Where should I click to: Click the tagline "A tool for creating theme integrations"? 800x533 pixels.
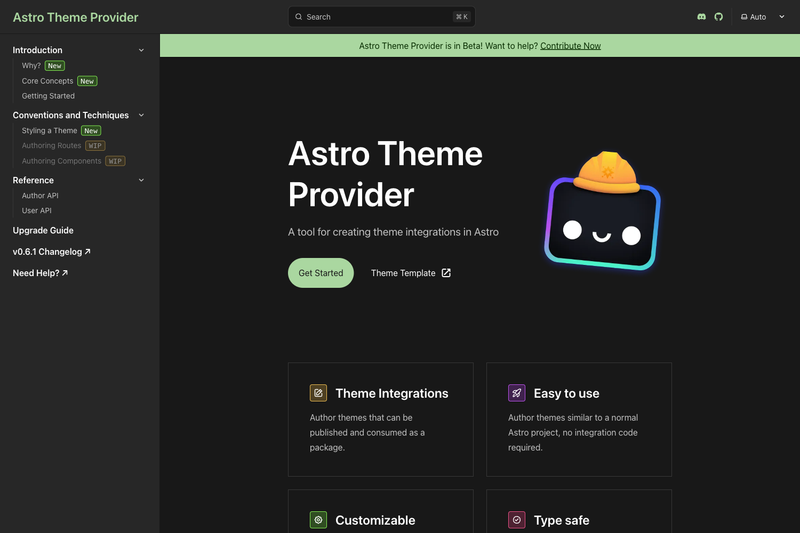[393, 232]
